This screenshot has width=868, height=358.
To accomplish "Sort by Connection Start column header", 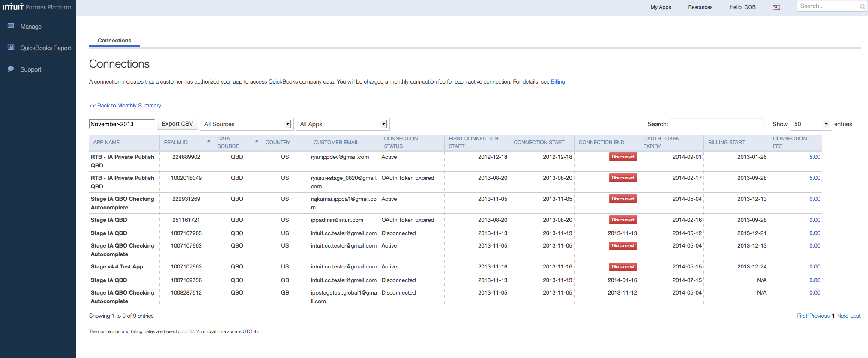I will [x=542, y=143].
